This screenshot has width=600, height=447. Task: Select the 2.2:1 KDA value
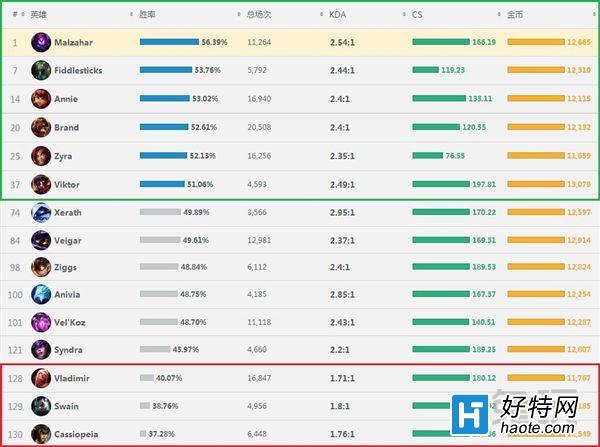[339, 349]
